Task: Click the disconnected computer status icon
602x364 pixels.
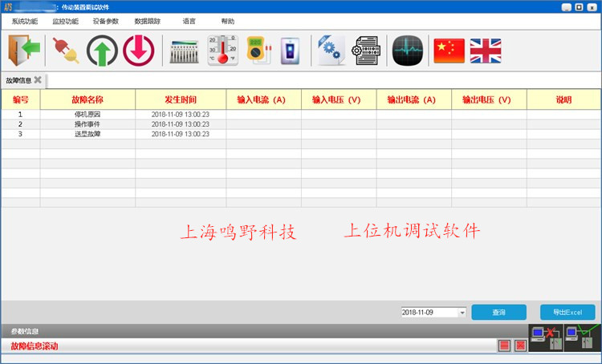Action: point(546,338)
